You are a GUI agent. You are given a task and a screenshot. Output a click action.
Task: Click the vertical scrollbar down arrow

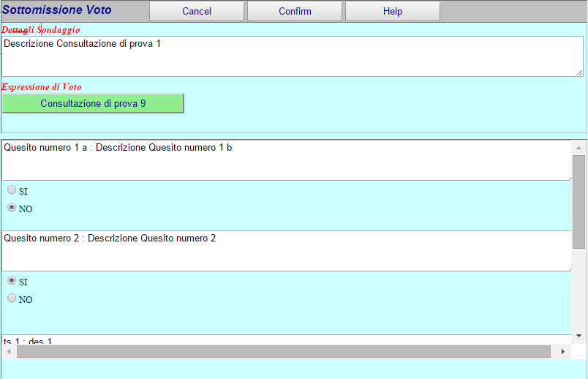(578, 335)
